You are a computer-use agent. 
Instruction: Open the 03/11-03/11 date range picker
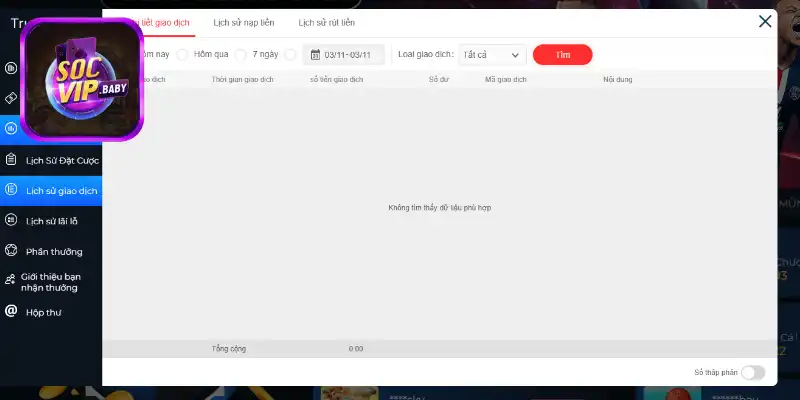[343, 55]
